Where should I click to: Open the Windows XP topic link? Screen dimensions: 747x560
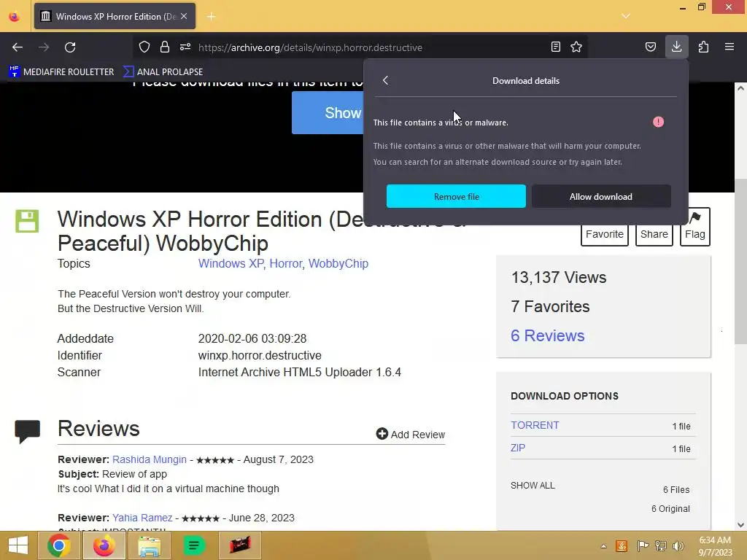tap(231, 263)
